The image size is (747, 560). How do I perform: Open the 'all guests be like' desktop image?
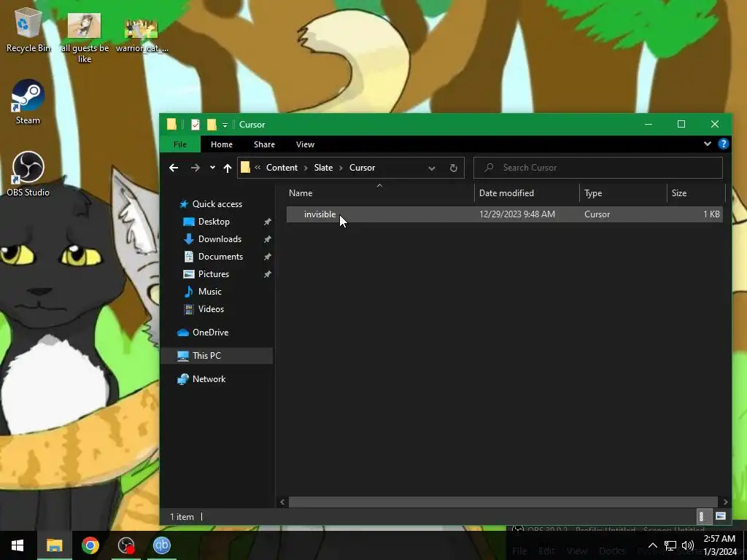point(85,38)
